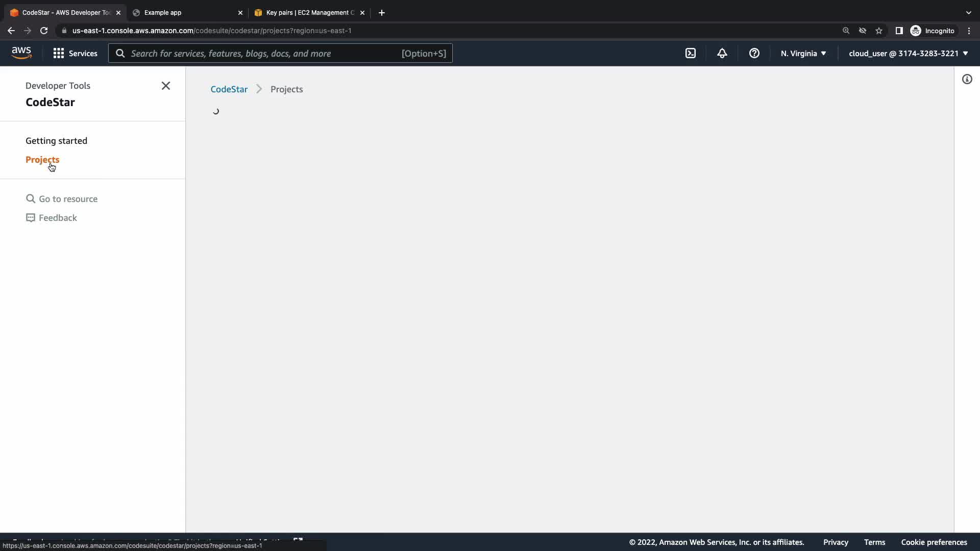Image resolution: width=980 pixels, height=551 pixels.
Task: Expand the browser tab search chevron
Action: [x=968, y=12]
